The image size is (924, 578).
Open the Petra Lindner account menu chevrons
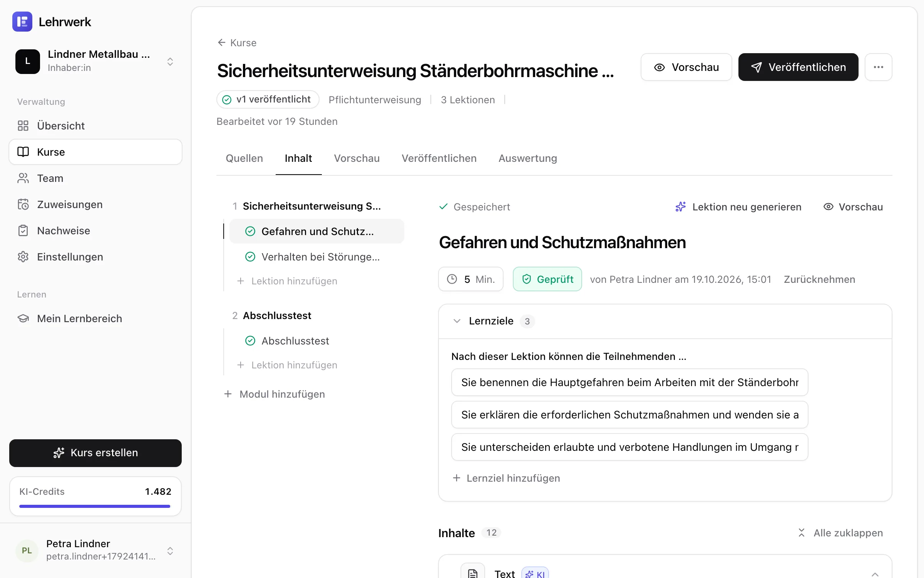coord(170,551)
